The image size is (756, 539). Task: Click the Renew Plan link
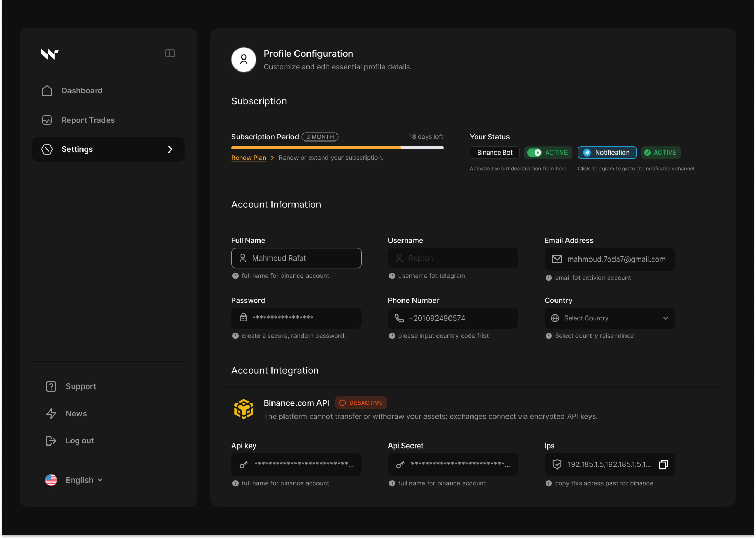tap(249, 158)
